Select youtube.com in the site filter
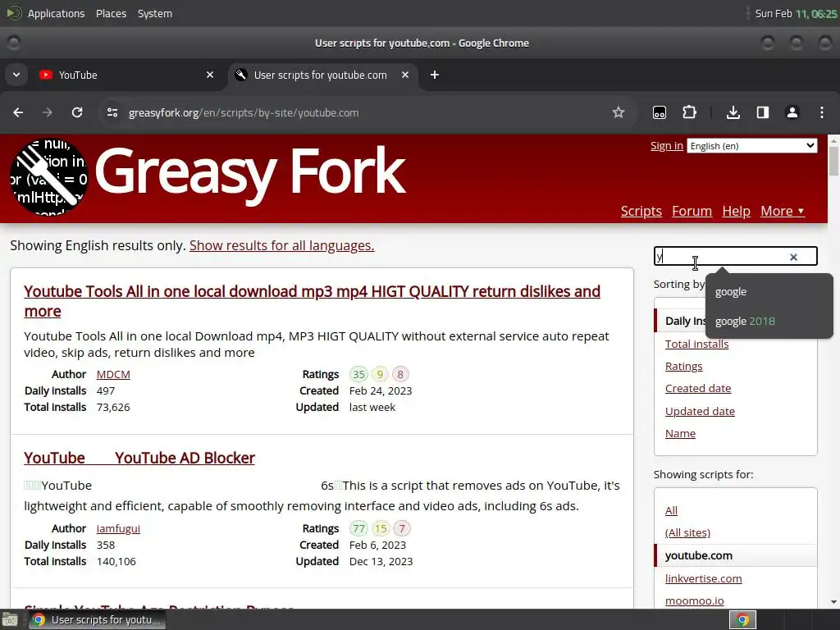Viewport: 840px width, 630px height. [x=699, y=555]
